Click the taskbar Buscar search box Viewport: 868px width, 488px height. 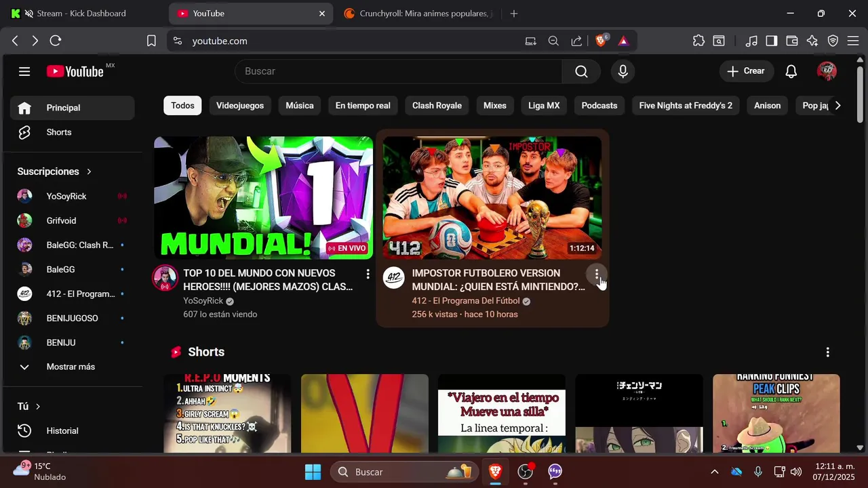coord(406,472)
